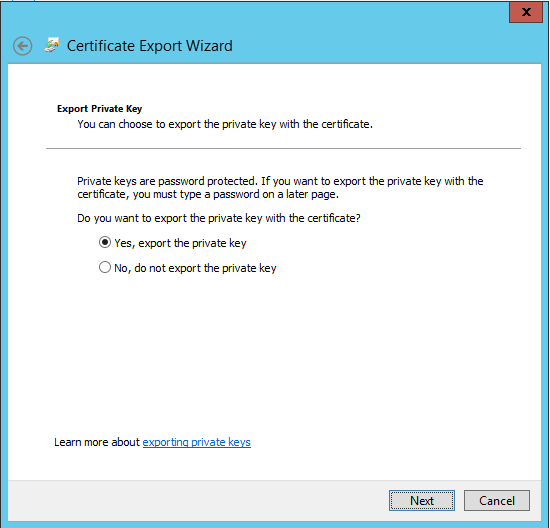This screenshot has height=528, width=550.
Task: Click the 'Yes, export the private key' label text
Action: 180,243
